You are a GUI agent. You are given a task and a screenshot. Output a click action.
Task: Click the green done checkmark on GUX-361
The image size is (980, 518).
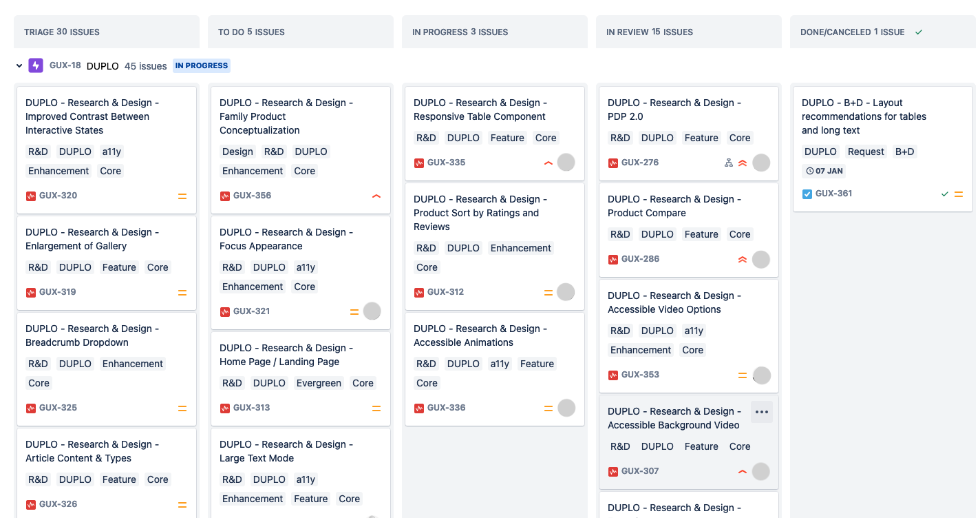[x=945, y=194]
